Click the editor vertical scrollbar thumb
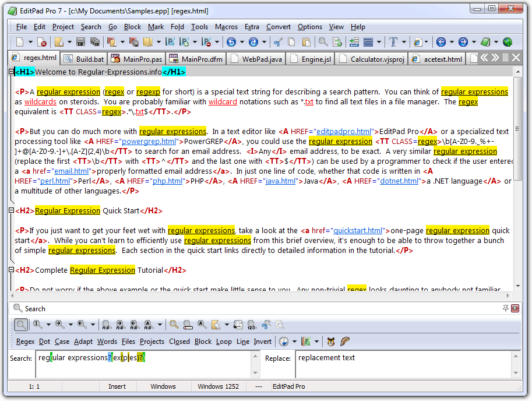Viewport: 532px width, 401px height. (518, 129)
